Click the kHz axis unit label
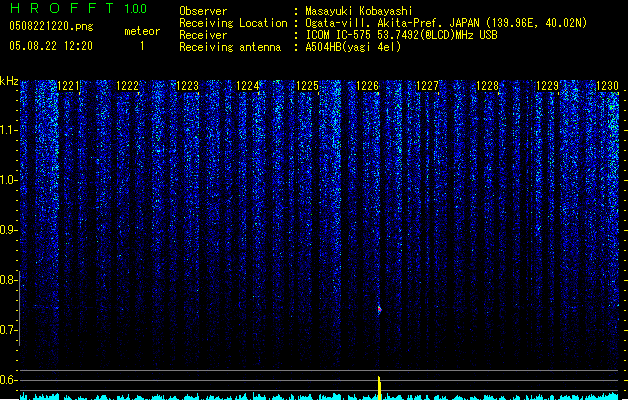The image size is (629, 400). [x=9, y=81]
